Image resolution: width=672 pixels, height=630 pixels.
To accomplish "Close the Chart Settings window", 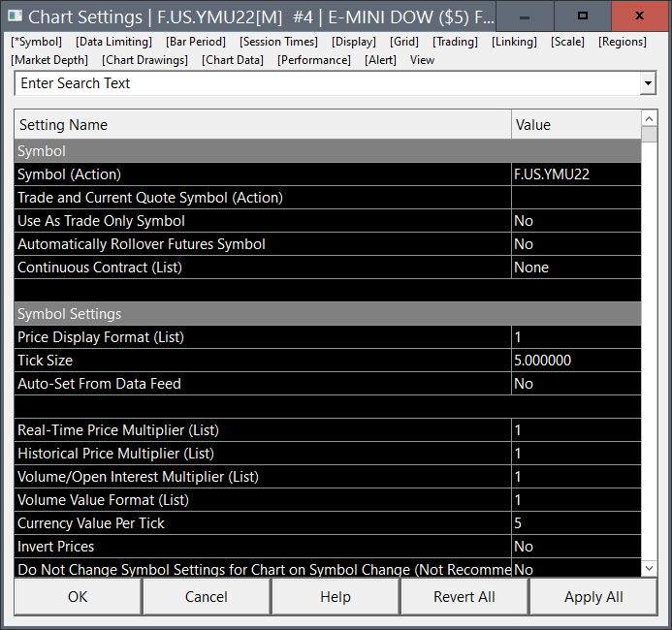I will 640,16.
